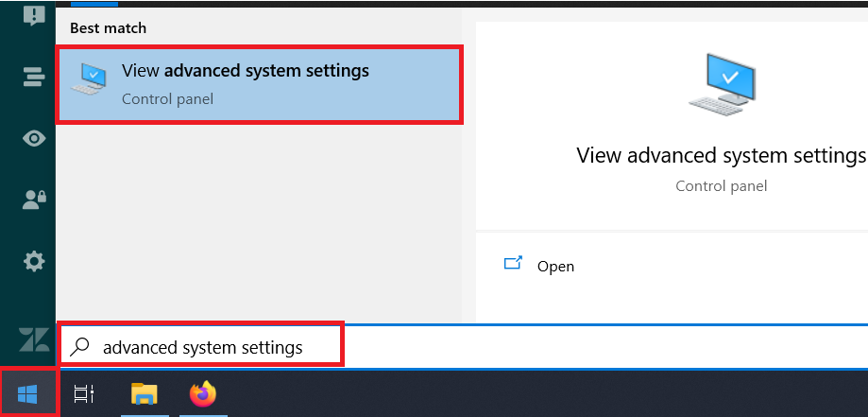Click Open in the preview pane
Image resolution: width=868 pixels, height=417 pixels.
point(555,267)
